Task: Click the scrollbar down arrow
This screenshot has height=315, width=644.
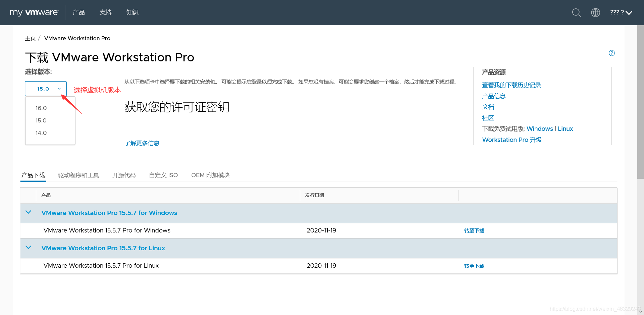Action: pos(640,311)
